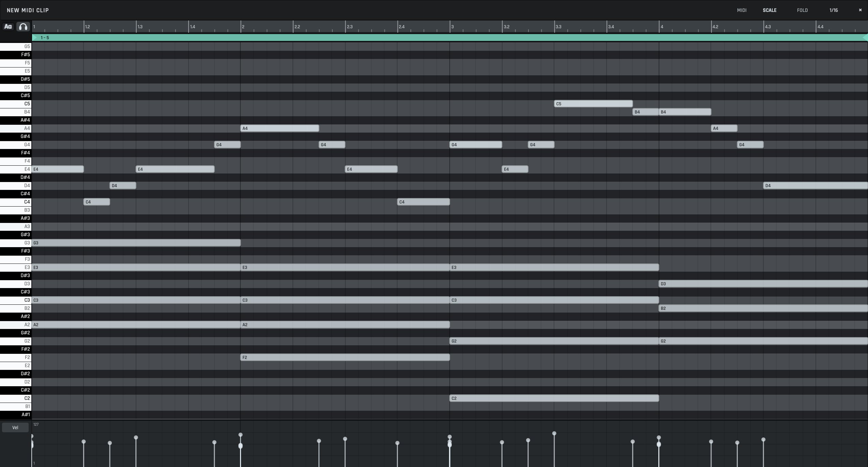
Task: Open the Vel lane selector
Action: (x=15, y=427)
